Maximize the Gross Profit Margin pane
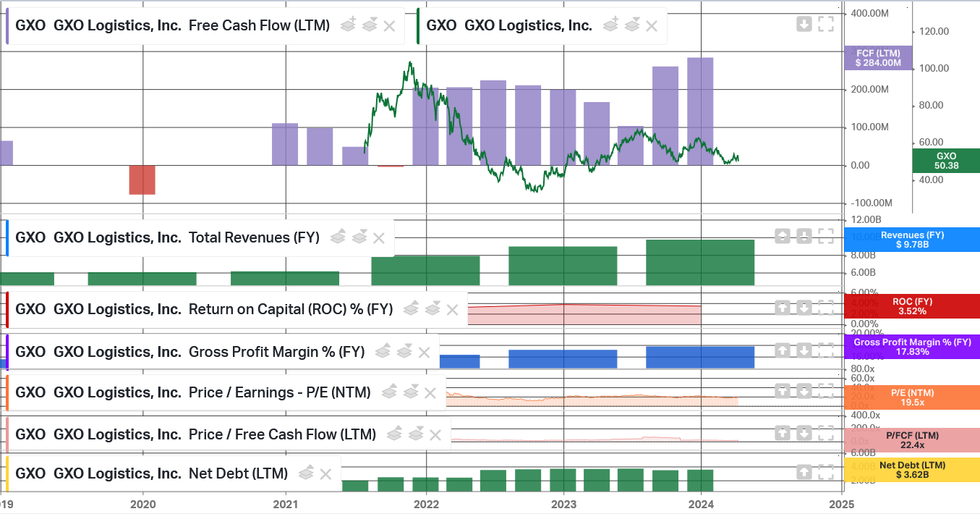980x514 pixels. point(826,350)
